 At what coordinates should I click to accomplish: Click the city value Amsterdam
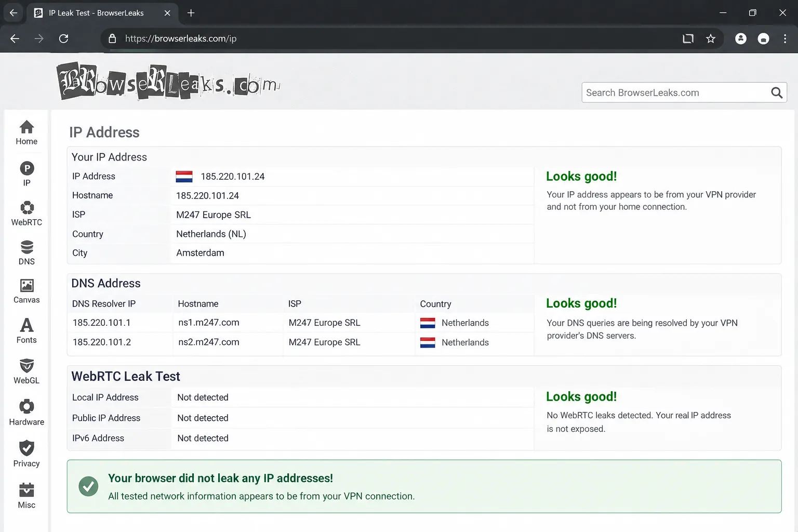[200, 253]
